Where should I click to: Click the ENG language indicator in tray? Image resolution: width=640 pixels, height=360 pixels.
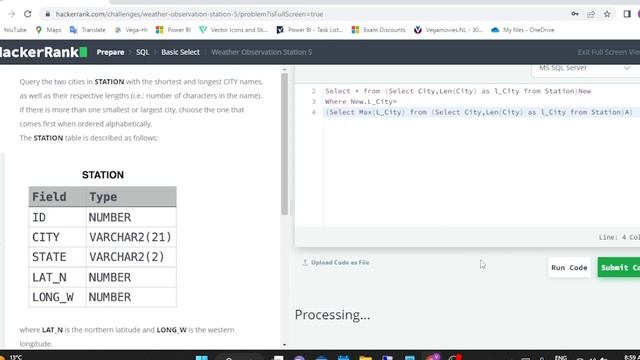tap(561, 358)
